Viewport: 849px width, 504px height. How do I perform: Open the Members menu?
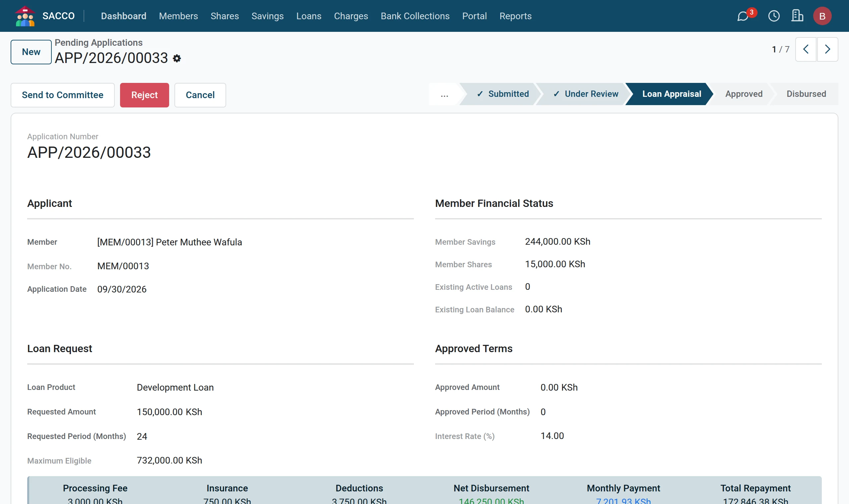point(178,16)
